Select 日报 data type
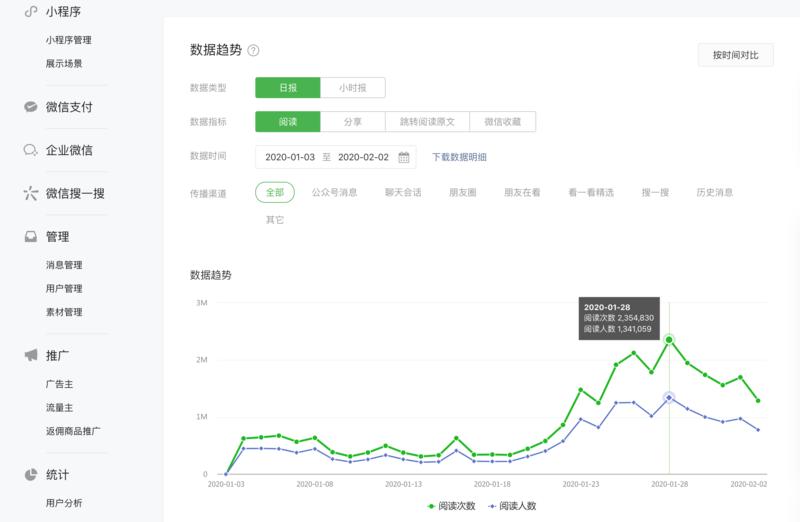 (288, 88)
